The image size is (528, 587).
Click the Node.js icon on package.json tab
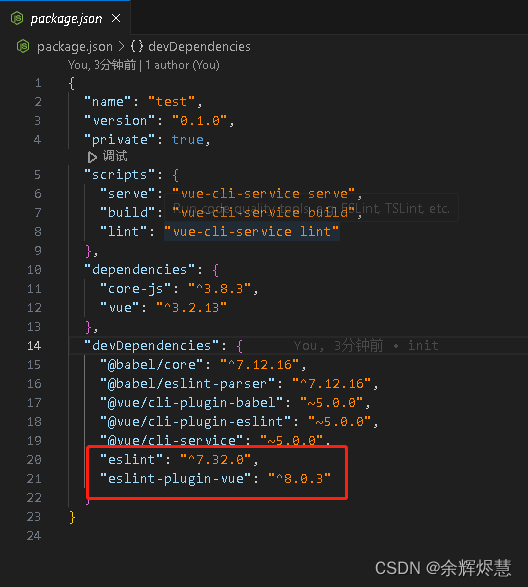pos(17,18)
